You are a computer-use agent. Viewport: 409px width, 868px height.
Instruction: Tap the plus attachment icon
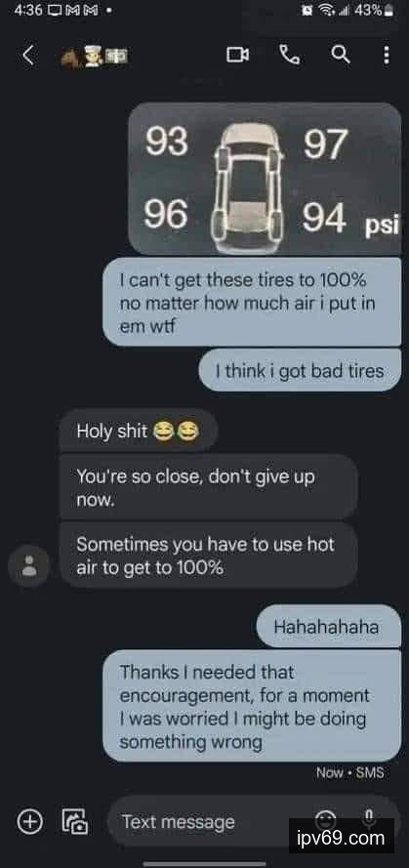click(x=30, y=821)
